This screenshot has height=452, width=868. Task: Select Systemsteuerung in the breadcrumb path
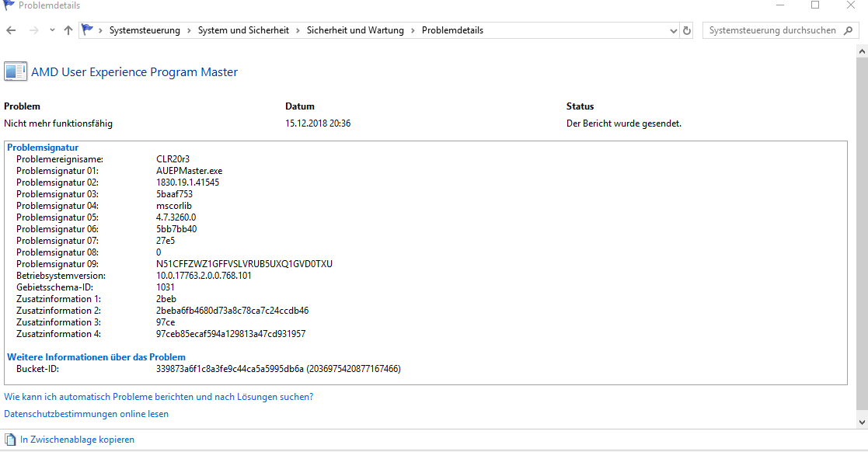(145, 30)
